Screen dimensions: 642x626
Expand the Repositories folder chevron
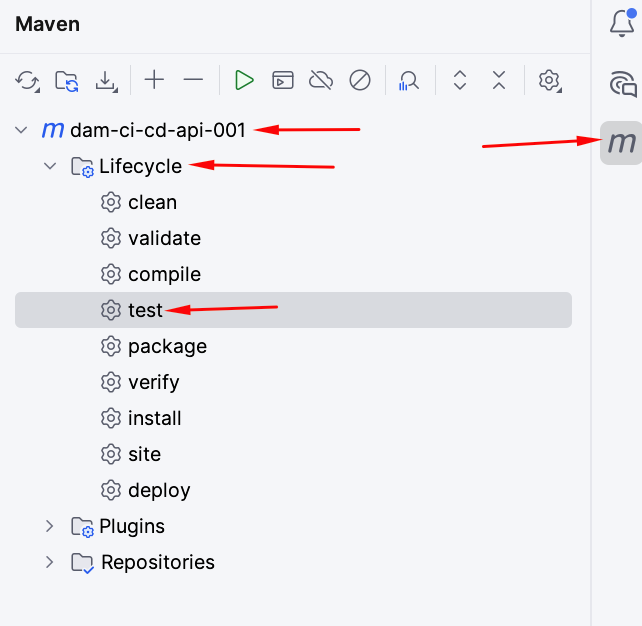click(50, 562)
